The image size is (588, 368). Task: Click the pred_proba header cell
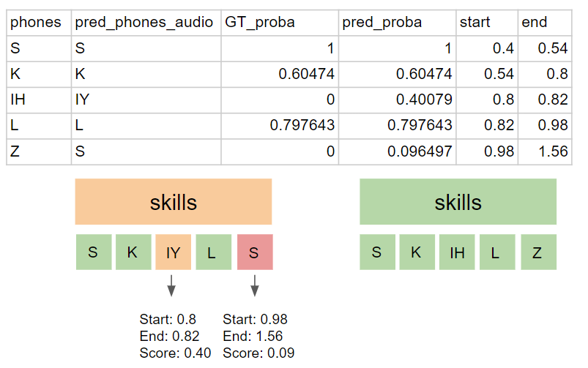point(397,23)
